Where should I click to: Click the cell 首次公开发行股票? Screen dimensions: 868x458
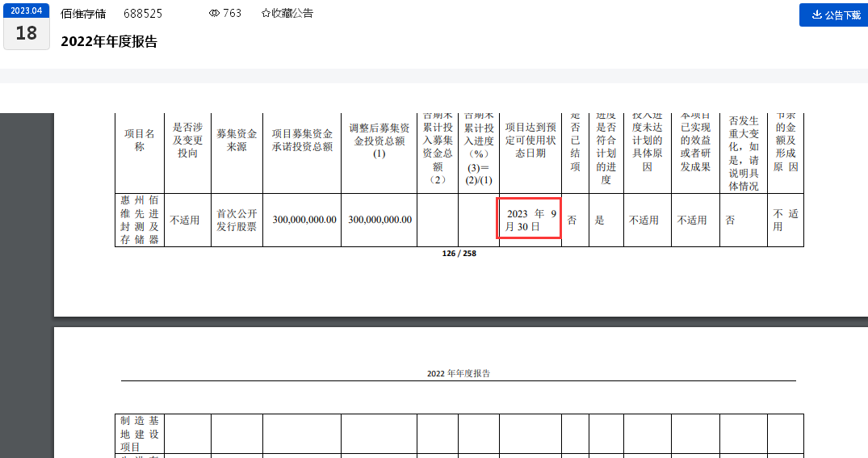pyautogui.click(x=237, y=220)
